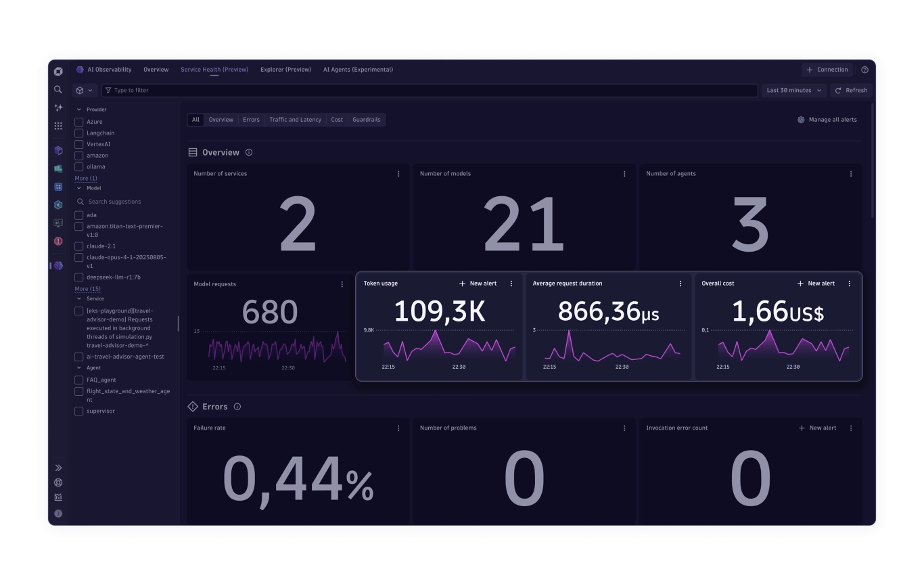
Task: Open the Last 30 minutes timeframe dropdown
Action: [x=793, y=90]
